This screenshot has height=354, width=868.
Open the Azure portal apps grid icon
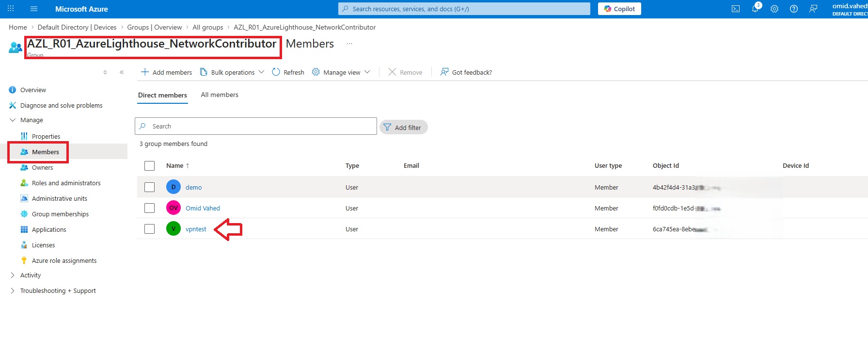(11, 9)
